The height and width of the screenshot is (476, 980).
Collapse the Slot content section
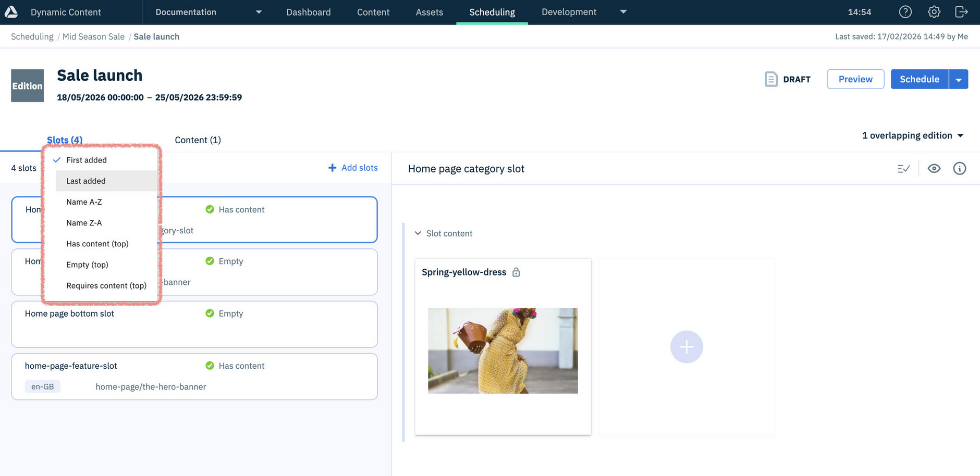pos(418,233)
